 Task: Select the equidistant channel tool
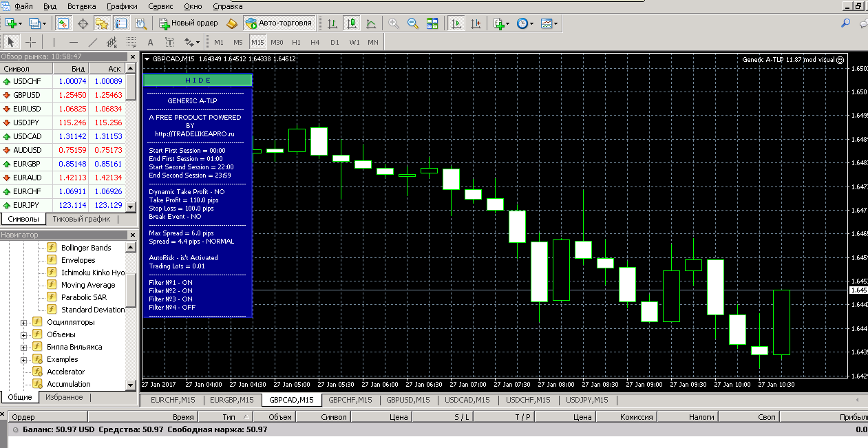coord(112,42)
